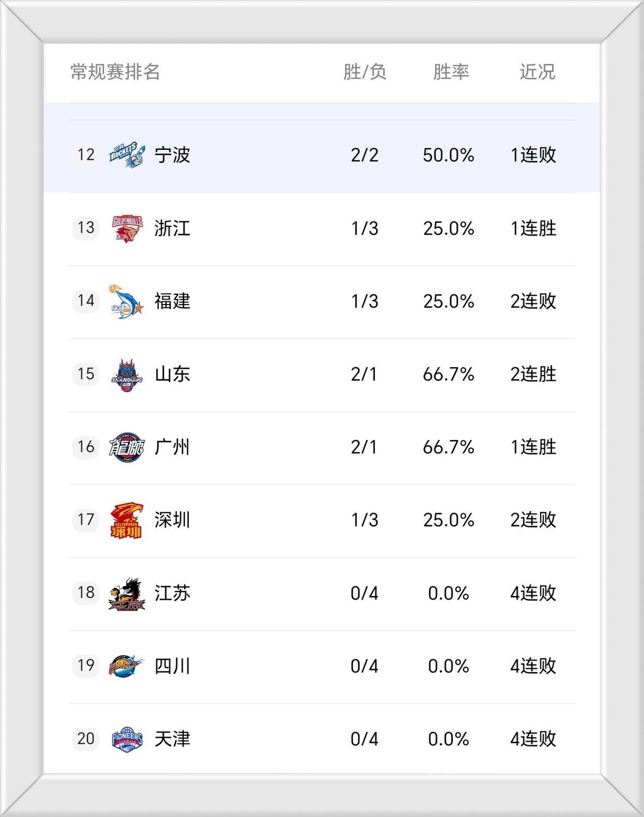Select rank 20 badge for 天津
This screenshot has height=817, width=644.
click(86, 739)
